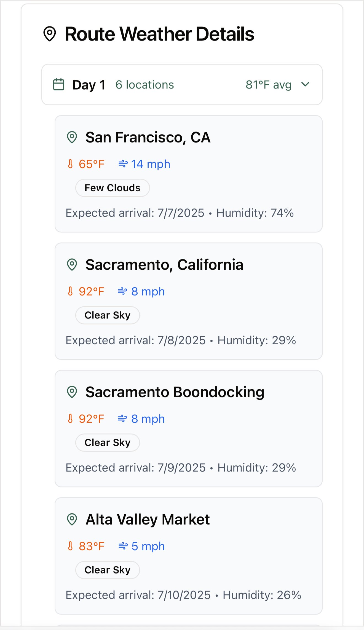Click the Route Weather Details heading
This screenshot has height=630, width=364.
point(159,34)
